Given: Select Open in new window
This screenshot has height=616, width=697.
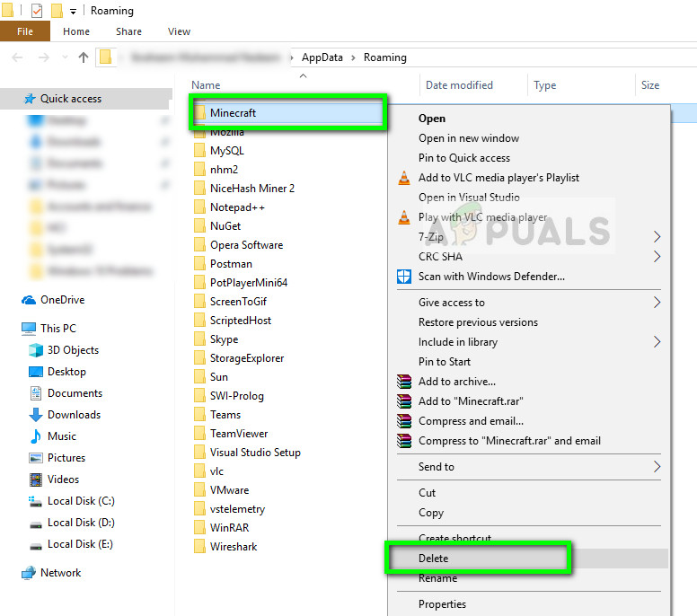Looking at the screenshot, I should (x=469, y=138).
